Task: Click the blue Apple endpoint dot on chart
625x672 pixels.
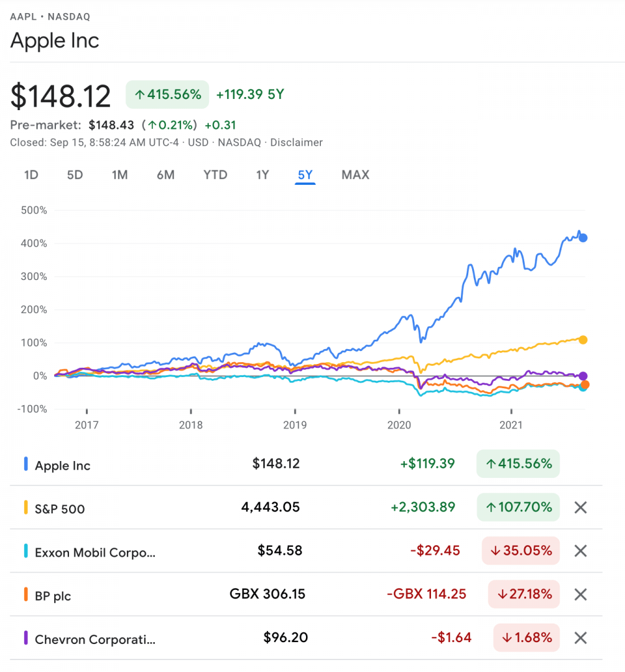Action: pos(583,238)
